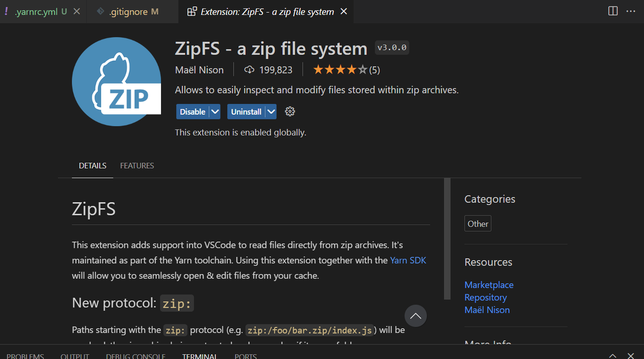Click the scroll-to-top arrow button

pos(416,316)
